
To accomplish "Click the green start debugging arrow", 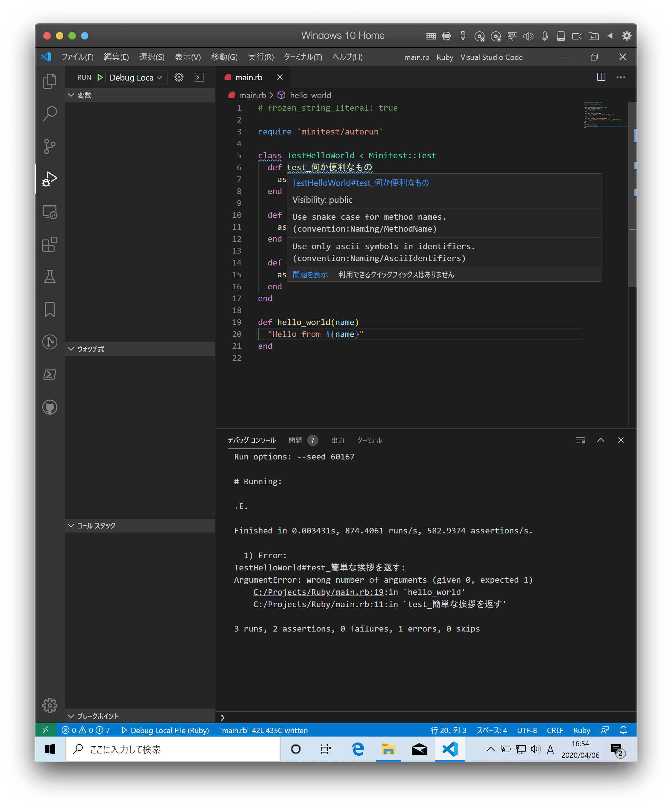I will point(100,77).
